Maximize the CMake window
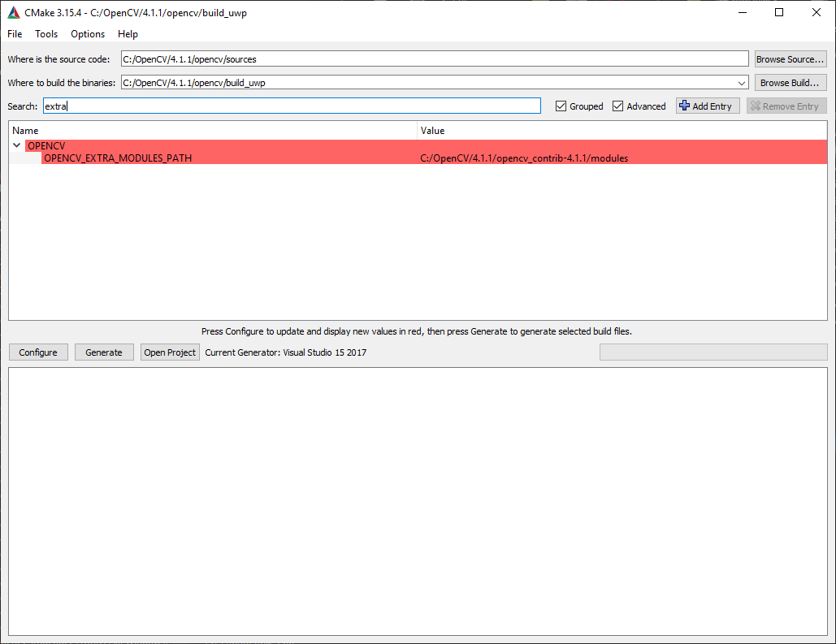The image size is (836, 644). [x=779, y=13]
